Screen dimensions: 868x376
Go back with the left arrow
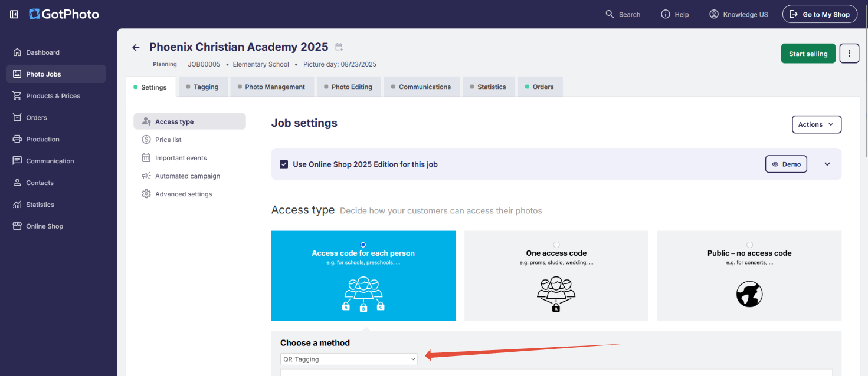[136, 47]
